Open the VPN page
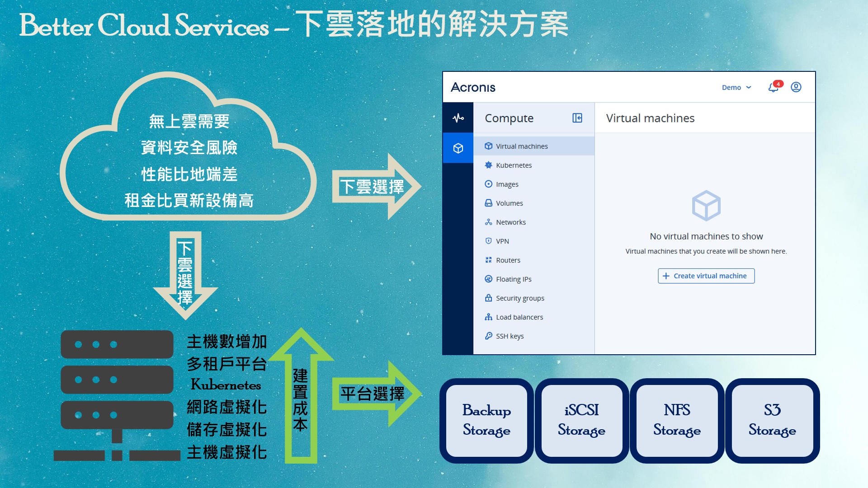Screen dimensions: 868x488 [534, 241]
